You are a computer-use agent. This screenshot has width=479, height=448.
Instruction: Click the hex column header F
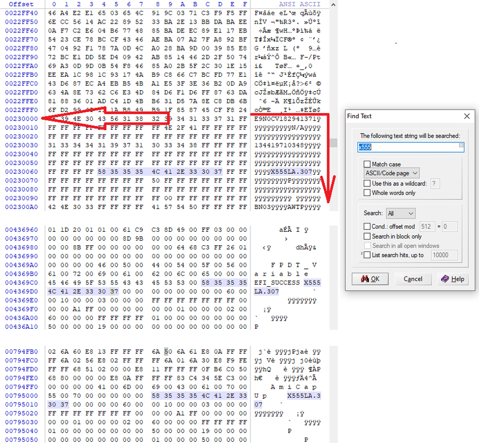245,4
